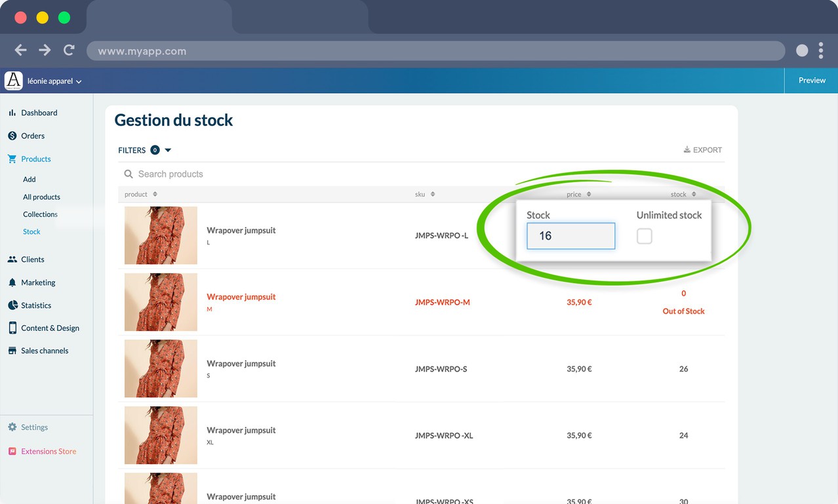Go to the Orders section

(33, 136)
